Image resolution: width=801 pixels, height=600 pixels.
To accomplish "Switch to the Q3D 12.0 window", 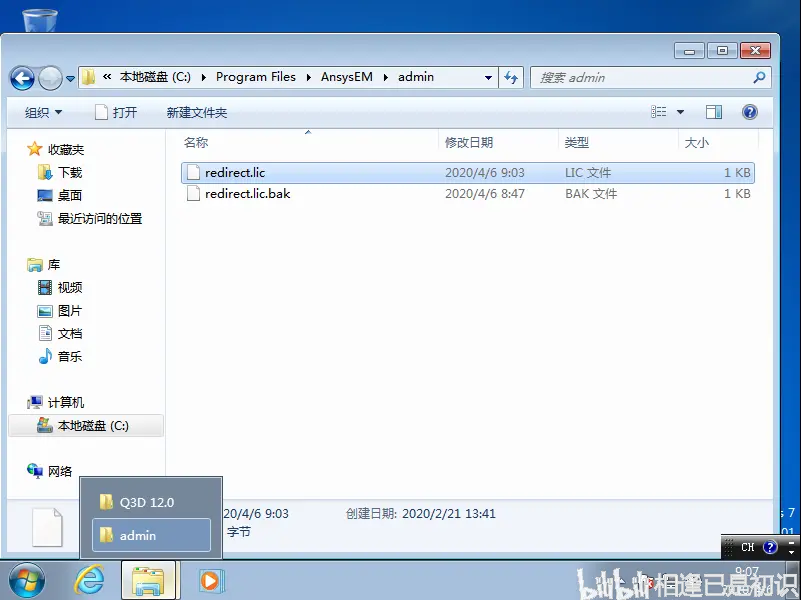I will [151, 502].
